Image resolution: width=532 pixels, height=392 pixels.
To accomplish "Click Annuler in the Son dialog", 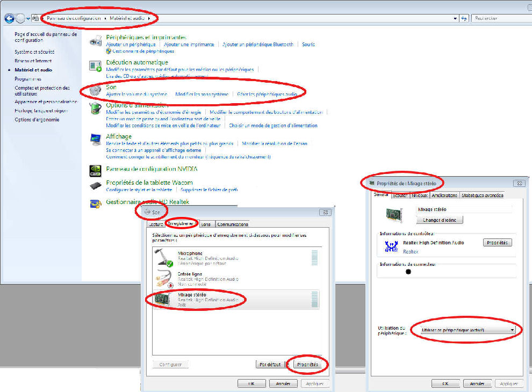I will (x=283, y=383).
